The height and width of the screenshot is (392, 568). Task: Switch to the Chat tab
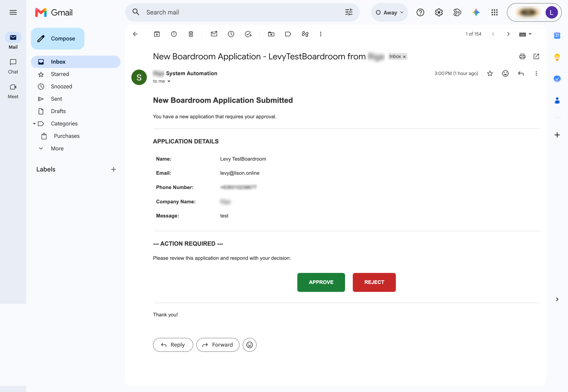(13, 66)
